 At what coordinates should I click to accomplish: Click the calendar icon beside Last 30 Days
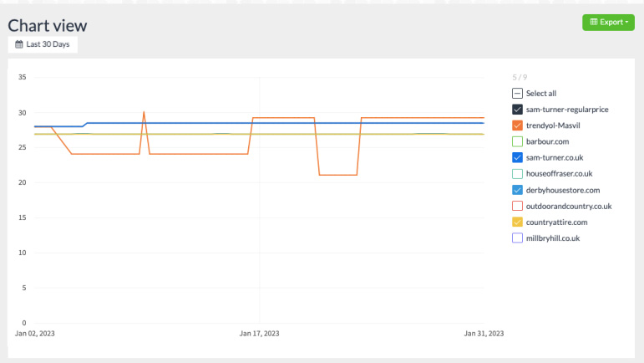19,44
